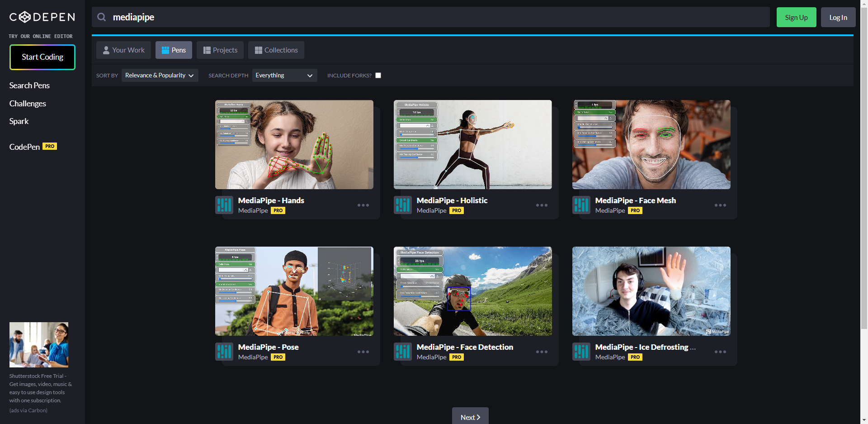Open more options for MediaPipe - Pose

363,352
